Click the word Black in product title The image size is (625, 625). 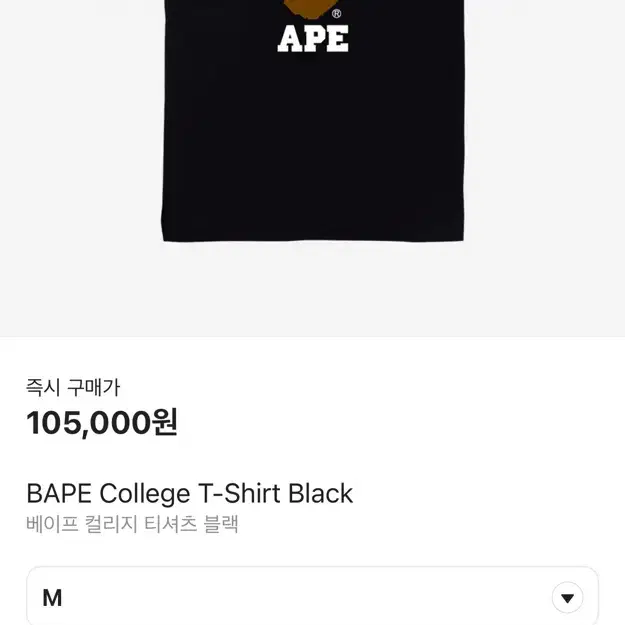(320, 493)
